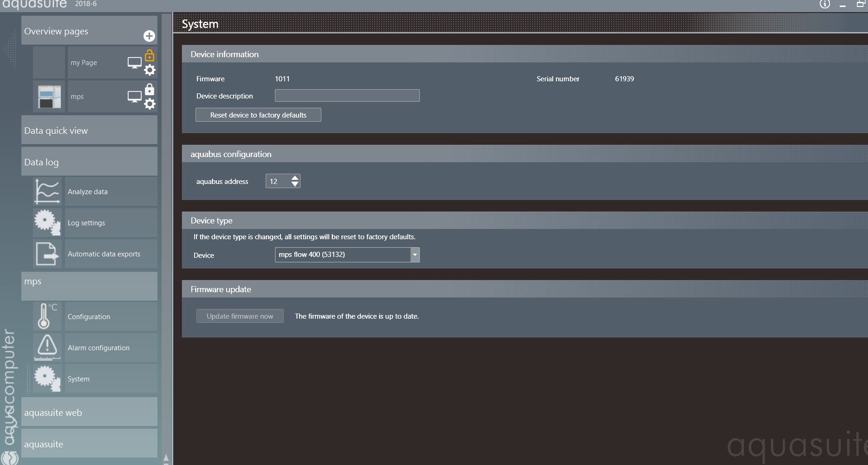Open the mps page thumbnail
The height and width of the screenshot is (465, 868).
(49, 97)
